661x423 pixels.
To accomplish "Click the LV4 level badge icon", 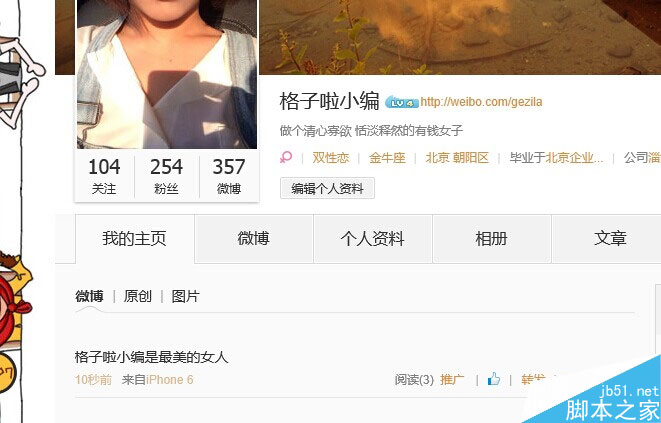I will (x=401, y=102).
